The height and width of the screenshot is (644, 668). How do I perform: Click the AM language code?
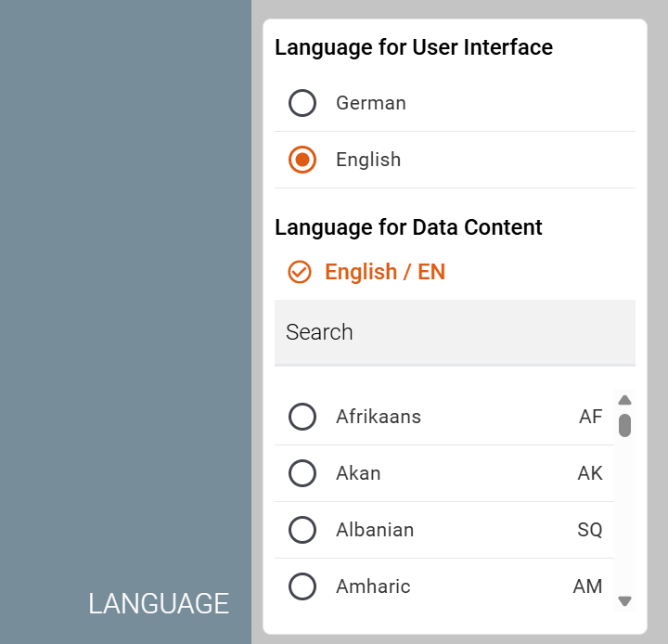tap(587, 586)
